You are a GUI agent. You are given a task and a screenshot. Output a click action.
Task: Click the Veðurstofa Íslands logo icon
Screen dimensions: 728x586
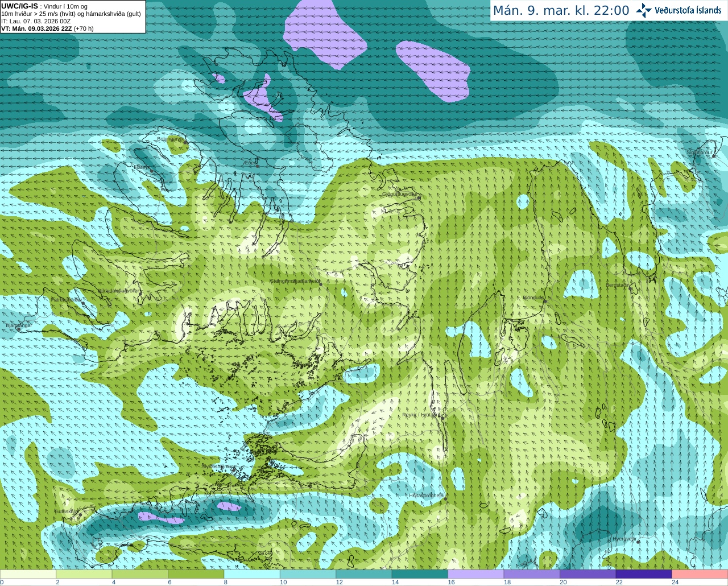point(644,10)
